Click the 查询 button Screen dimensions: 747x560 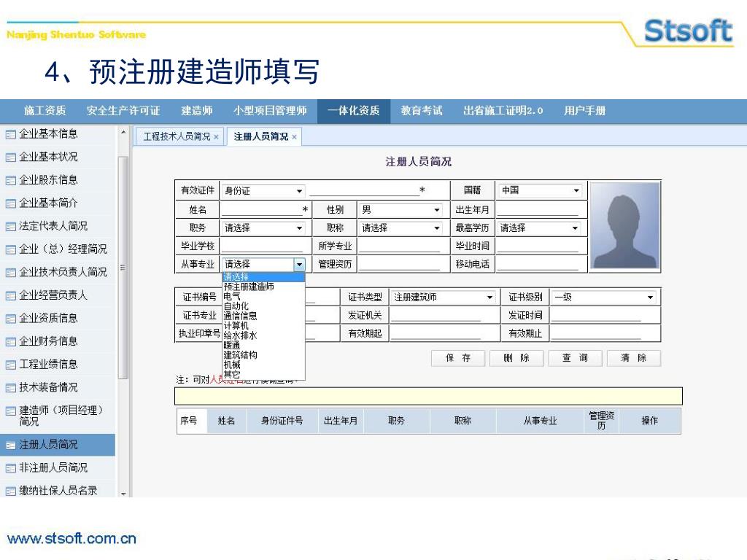pos(575,358)
